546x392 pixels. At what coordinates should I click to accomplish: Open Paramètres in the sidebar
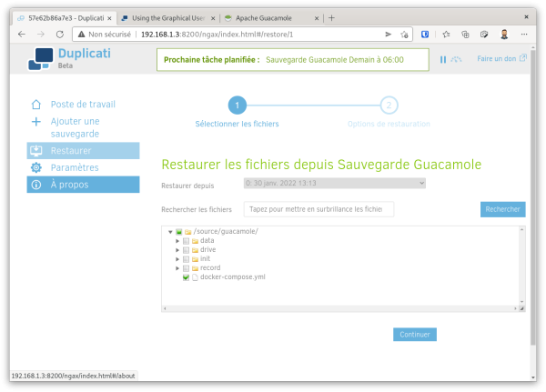point(75,167)
